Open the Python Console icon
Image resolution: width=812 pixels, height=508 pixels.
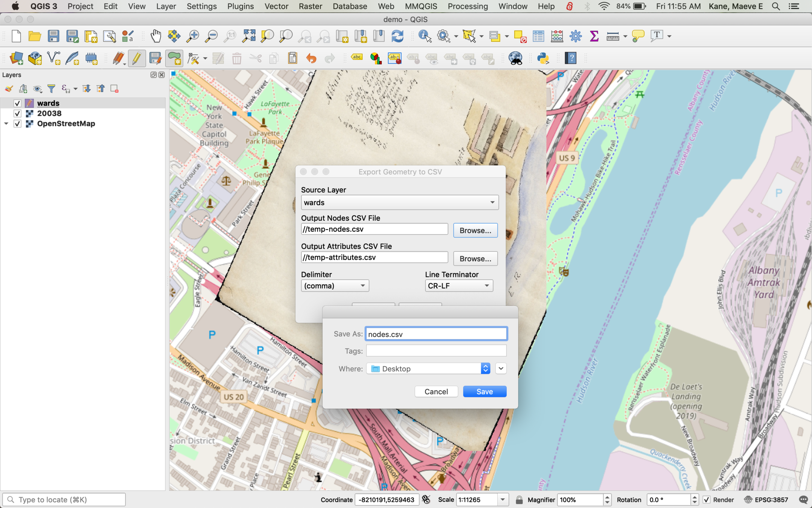click(543, 58)
